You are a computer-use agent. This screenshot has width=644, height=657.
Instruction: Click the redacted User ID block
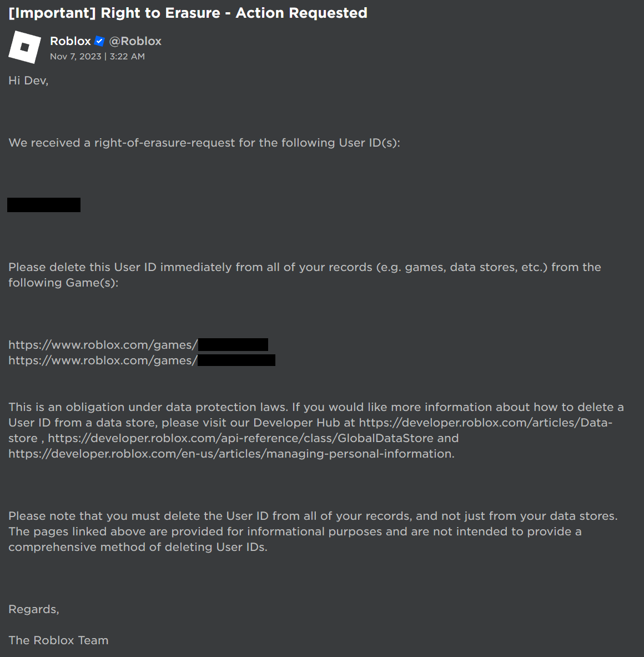point(44,205)
